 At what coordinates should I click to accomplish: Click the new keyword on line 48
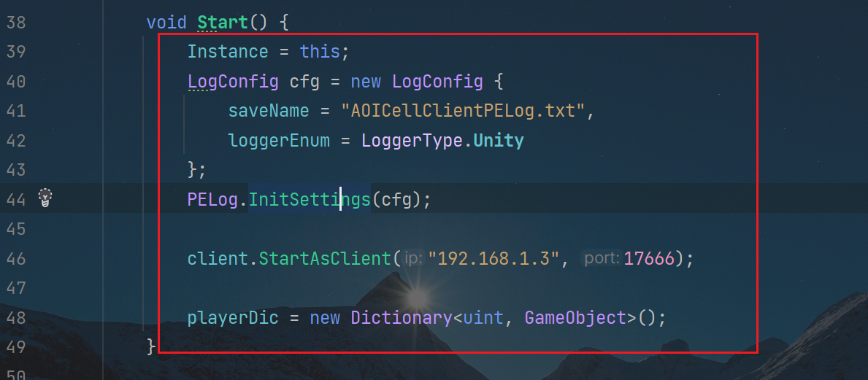point(324,318)
